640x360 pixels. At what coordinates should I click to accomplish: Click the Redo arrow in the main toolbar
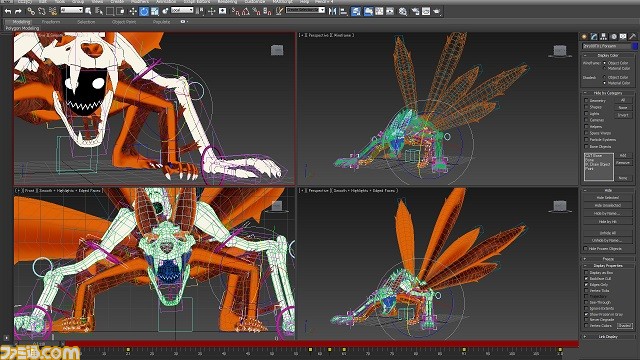[x=18, y=11]
